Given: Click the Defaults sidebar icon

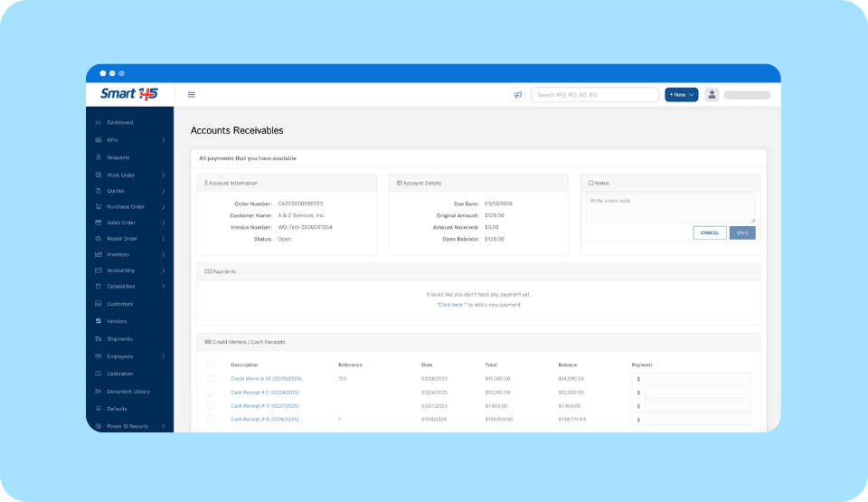Looking at the screenshot, I should click(98, 409).
